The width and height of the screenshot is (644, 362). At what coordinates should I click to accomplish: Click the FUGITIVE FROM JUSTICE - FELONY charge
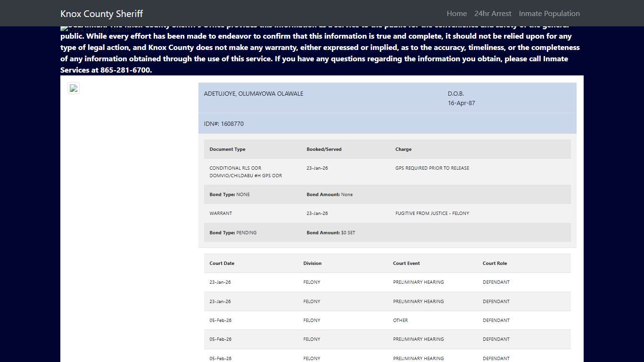click(x=432, y=213)
